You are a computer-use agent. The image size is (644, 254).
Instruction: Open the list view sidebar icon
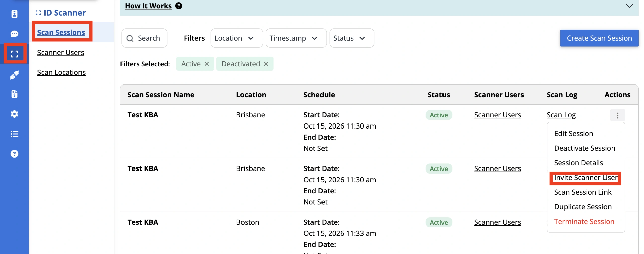[x=14, y=134]
